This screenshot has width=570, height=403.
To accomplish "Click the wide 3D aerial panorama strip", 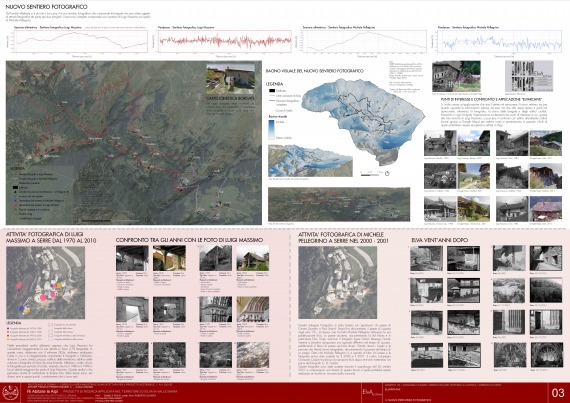I will pyautogui.click(x=339, y=204).
